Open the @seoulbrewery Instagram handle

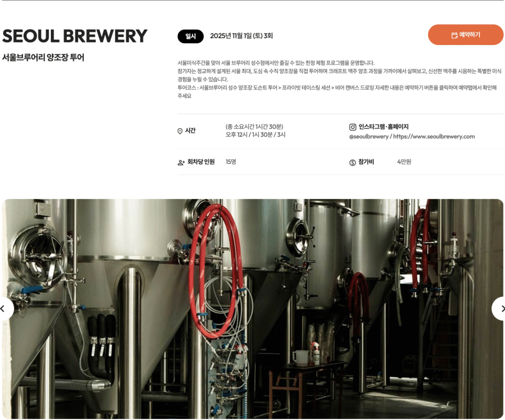(369, 137)
